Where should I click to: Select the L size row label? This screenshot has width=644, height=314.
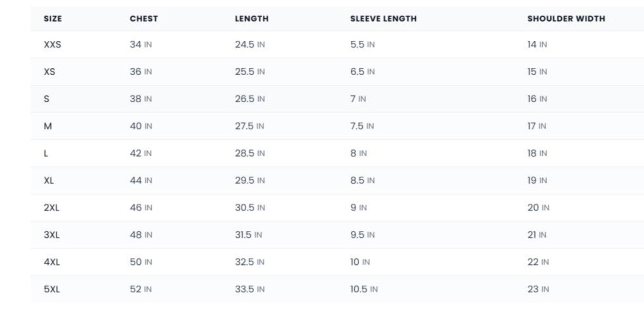(x=46, y=154)
